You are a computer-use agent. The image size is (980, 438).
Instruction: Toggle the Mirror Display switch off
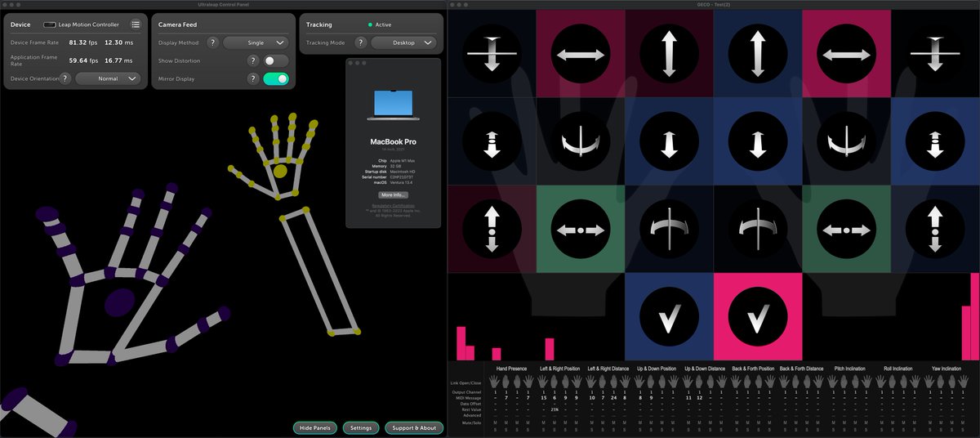tap(276, 78)
